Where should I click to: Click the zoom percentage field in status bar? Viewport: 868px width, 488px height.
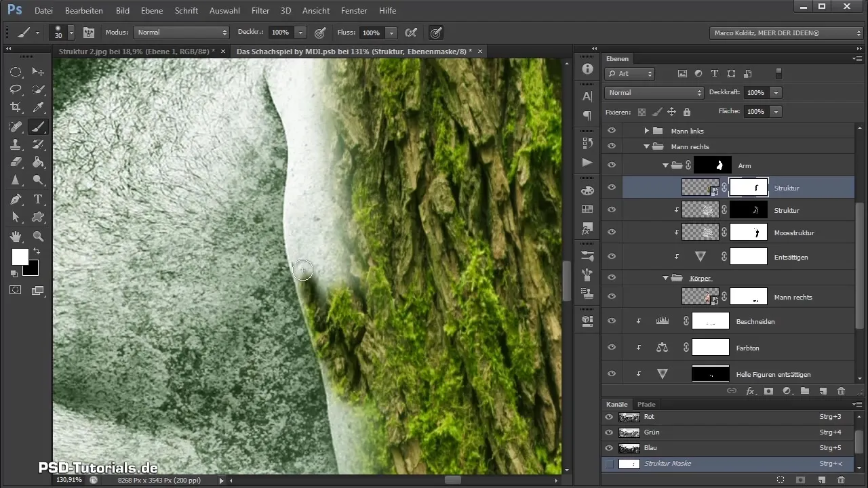70,480
